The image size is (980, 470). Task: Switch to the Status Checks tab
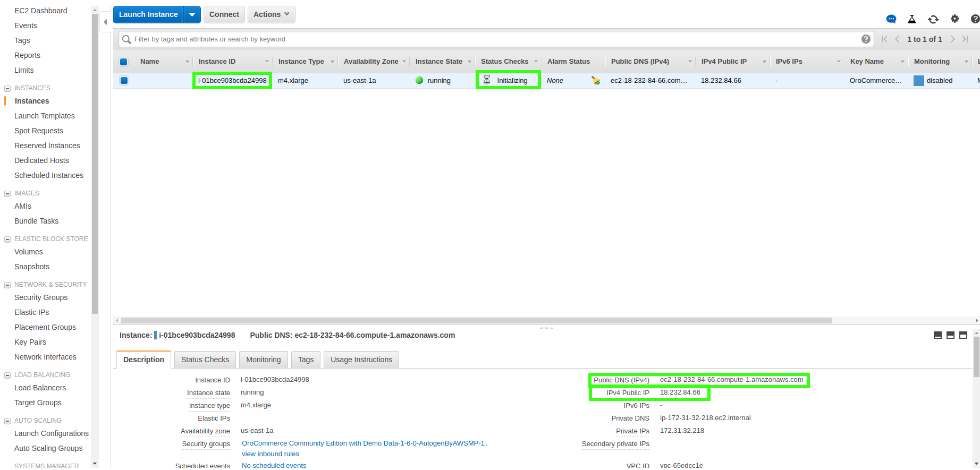coord(205,360)
